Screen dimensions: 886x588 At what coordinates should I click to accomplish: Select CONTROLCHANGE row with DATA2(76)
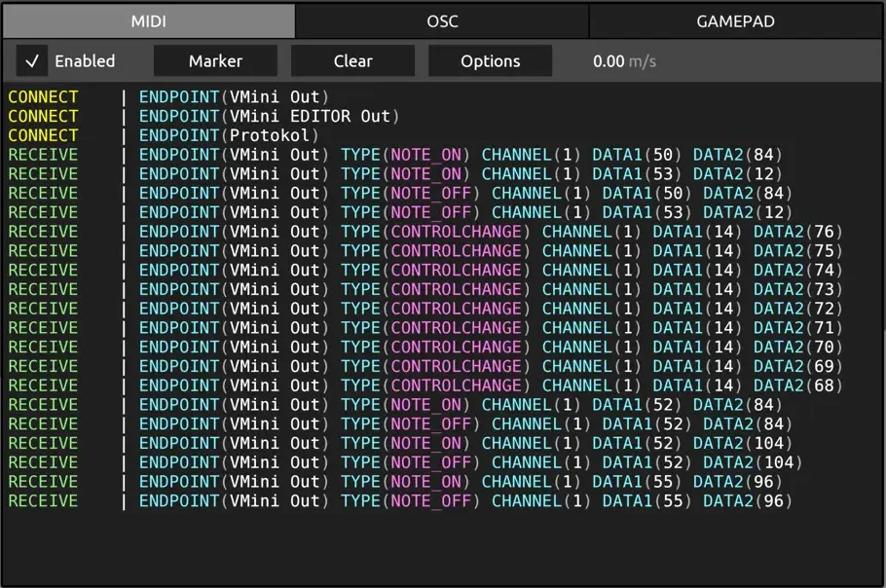(x=425, y=232)
